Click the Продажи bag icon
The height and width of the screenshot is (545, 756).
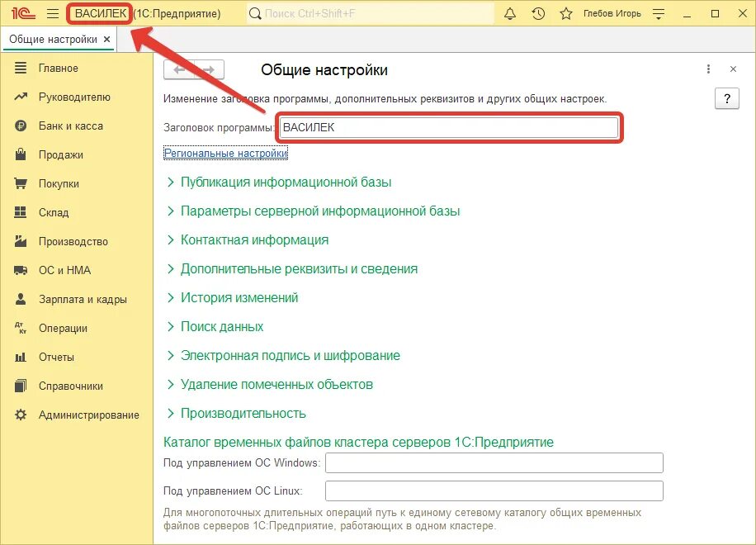click(21, 154)
